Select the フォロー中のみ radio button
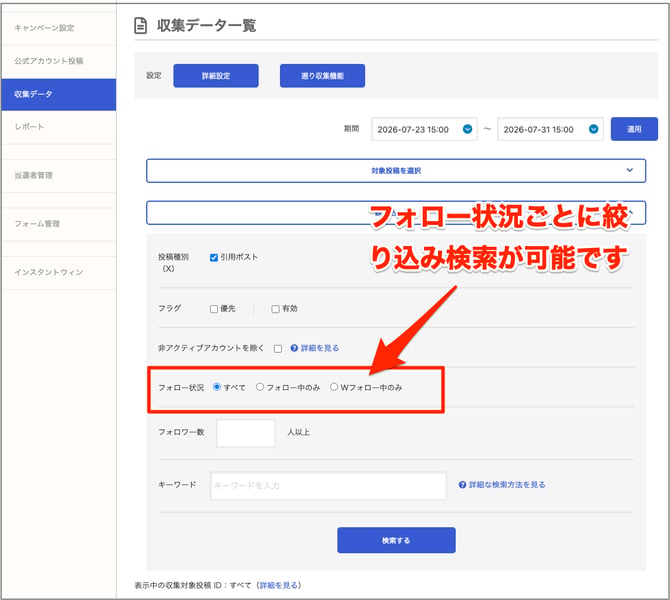The height and width of the screenshot is (600, 670). pyautogui.click(x=260, y=387)
